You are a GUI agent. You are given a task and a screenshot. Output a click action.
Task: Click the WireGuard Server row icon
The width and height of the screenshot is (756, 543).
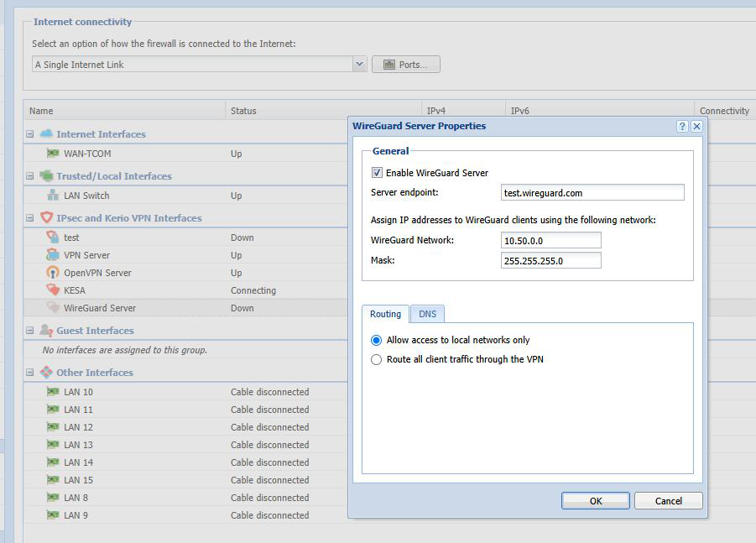point(53,308)
